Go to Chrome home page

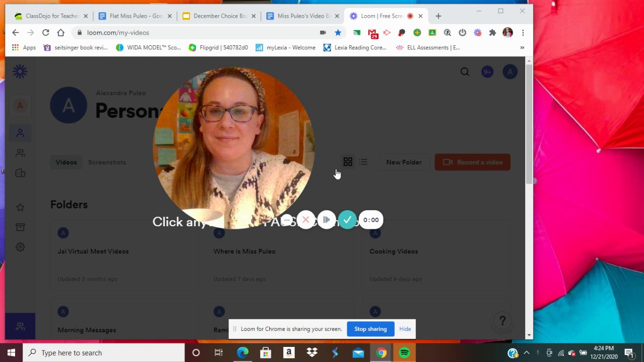point(61,33)
